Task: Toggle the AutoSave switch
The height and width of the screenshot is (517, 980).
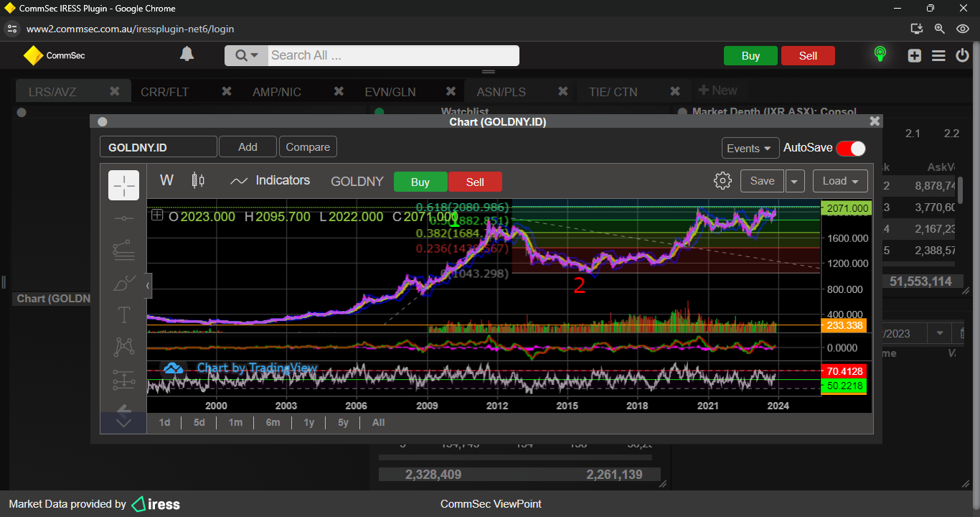Action: tap(851, 148)
